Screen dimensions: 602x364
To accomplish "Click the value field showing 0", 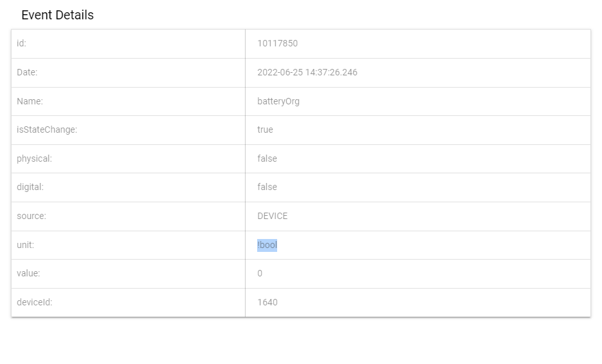I will point(260,273).
